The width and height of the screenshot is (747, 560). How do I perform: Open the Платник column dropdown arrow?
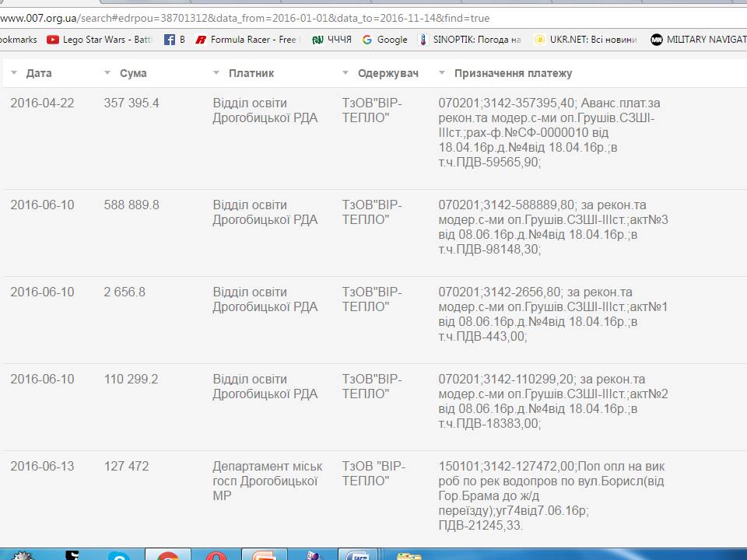tap(216, 73)
